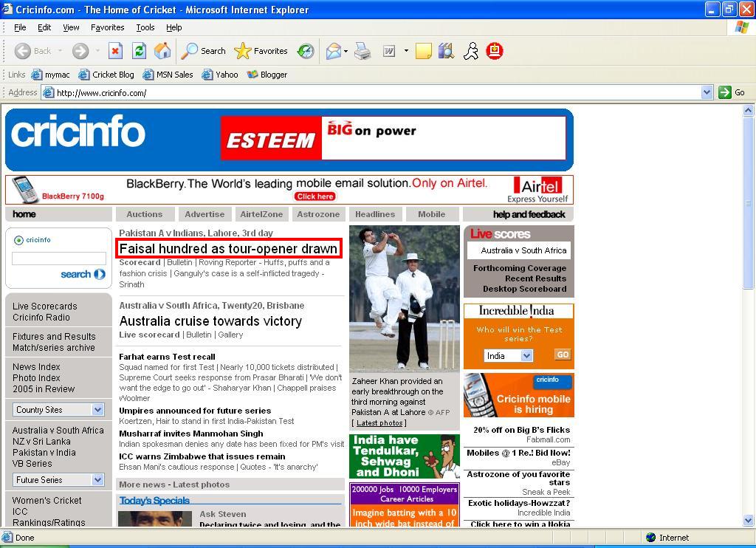Open the Cricket Blog link shortcut

106,75
